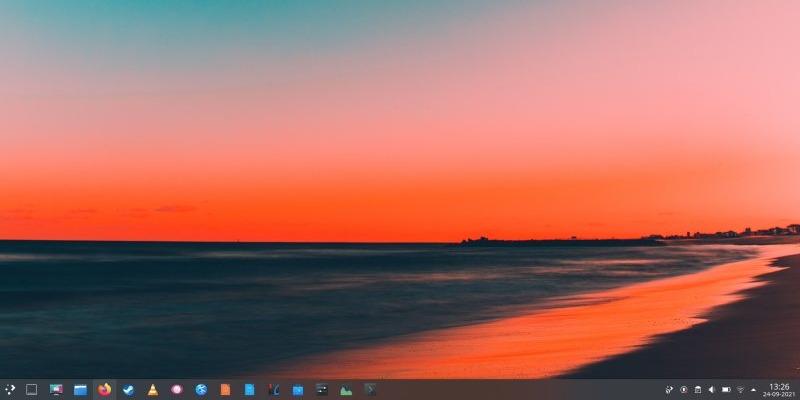
Task: Expand hidden system tray icons arrow
Action: click(753, 389)
